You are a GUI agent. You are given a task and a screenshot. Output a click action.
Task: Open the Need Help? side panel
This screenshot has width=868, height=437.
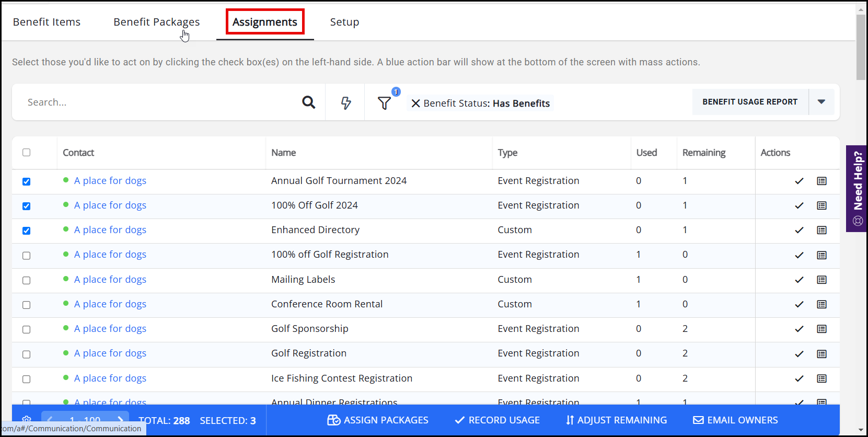click(x=857, y=188)
